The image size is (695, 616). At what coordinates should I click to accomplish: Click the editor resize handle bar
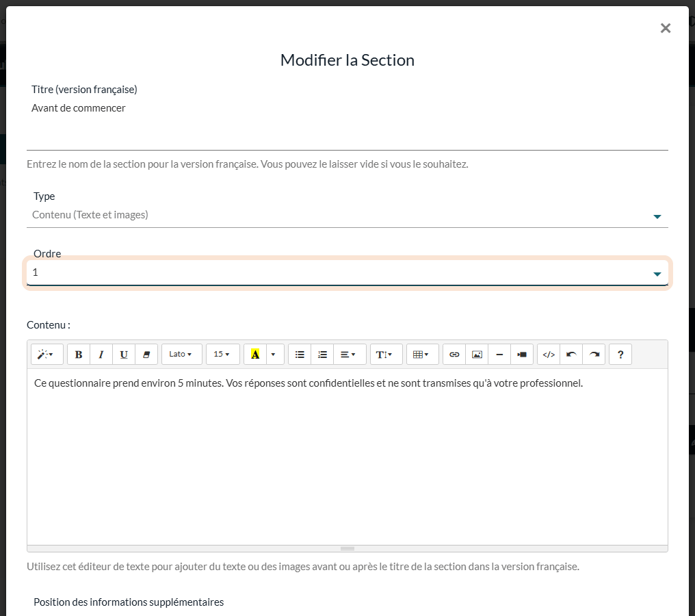tap(347, 549)
